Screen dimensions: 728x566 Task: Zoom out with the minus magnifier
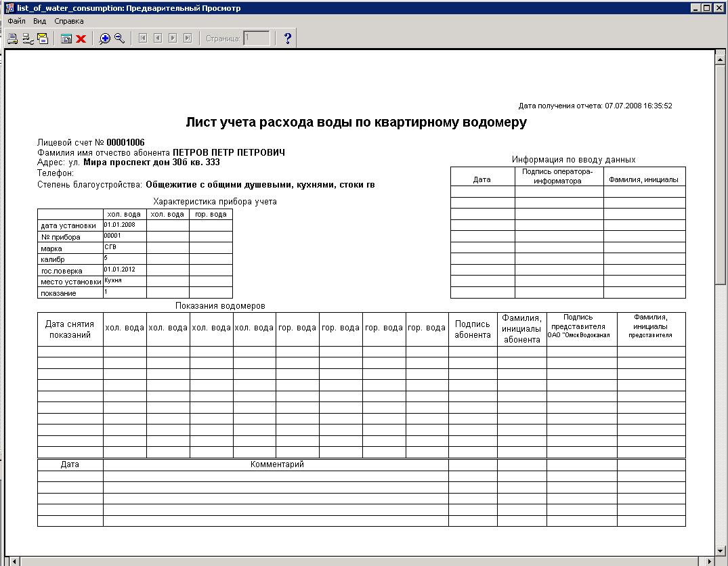coord(119,39)
